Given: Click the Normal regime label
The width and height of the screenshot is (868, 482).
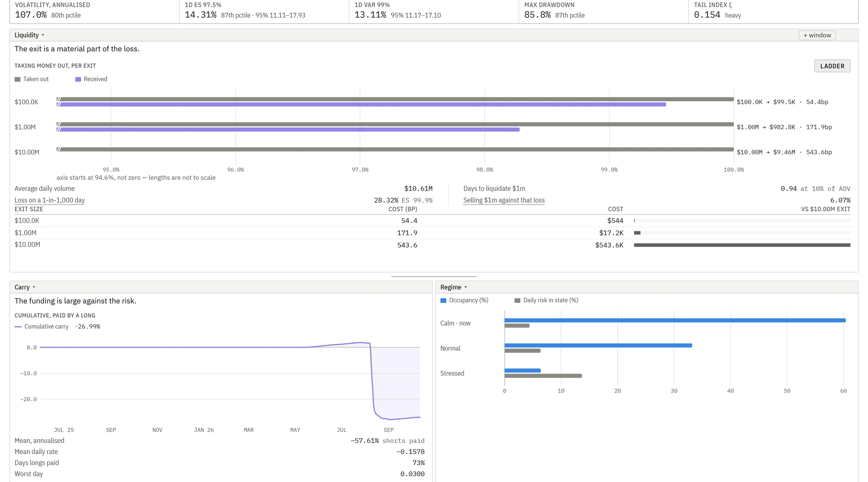Looking at the screenshot, I should (x=450, y=348).
